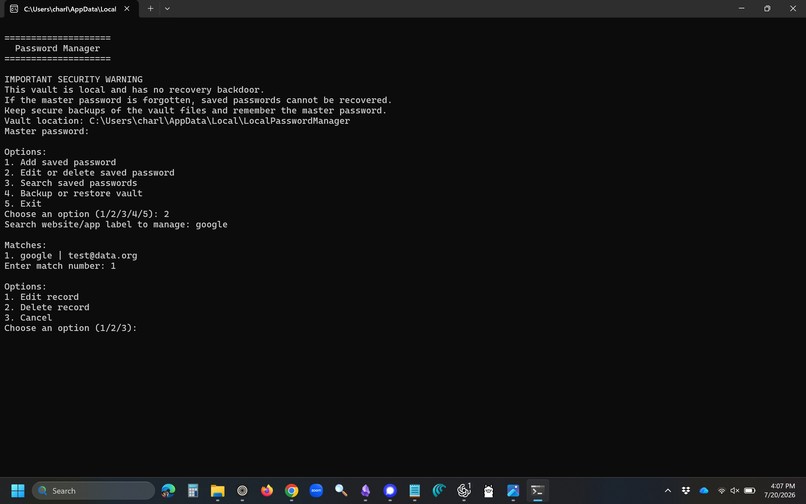The height and width of the screenshot is (504, 806).
Task: Open the new tab profile dropdown arrow
Action: point(167,9)
